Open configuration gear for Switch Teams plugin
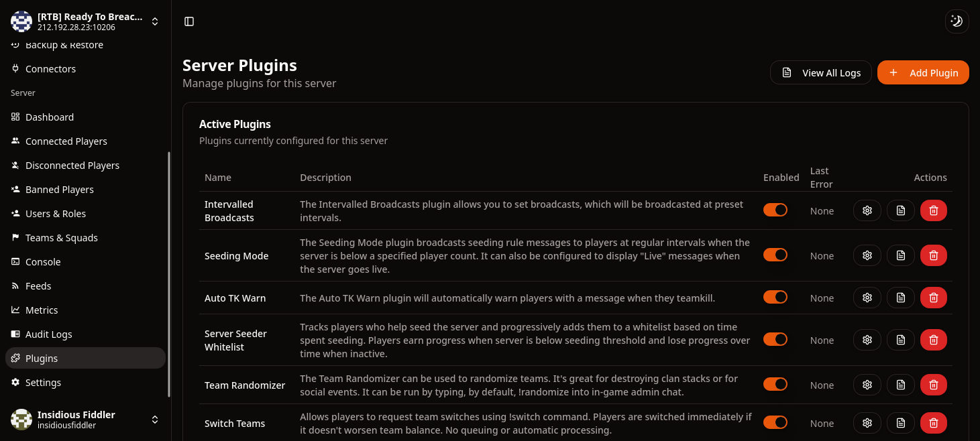This screenshot has width=980, height=441. (x=867, y=423)
